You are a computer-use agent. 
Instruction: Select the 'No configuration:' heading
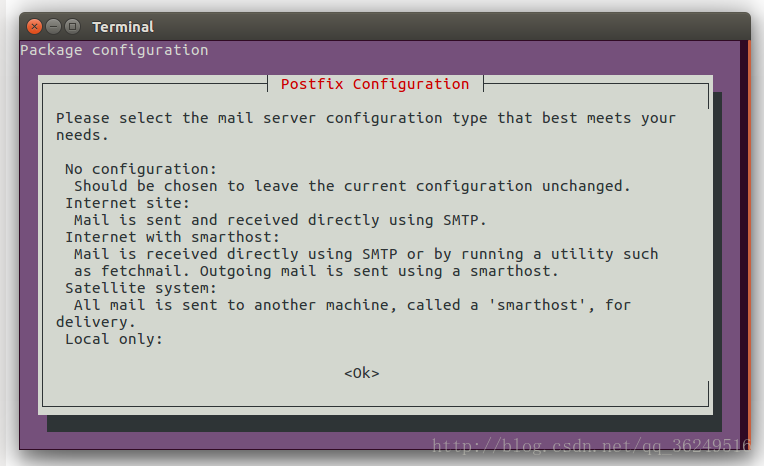140,169
